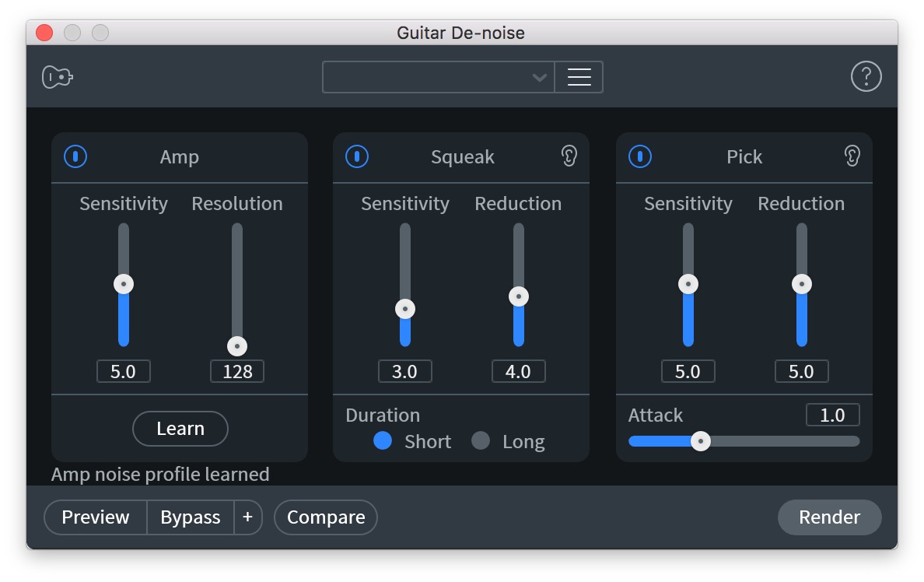
Task: Click the 'Duration' label in Squeak
Action: coord(383,415)
